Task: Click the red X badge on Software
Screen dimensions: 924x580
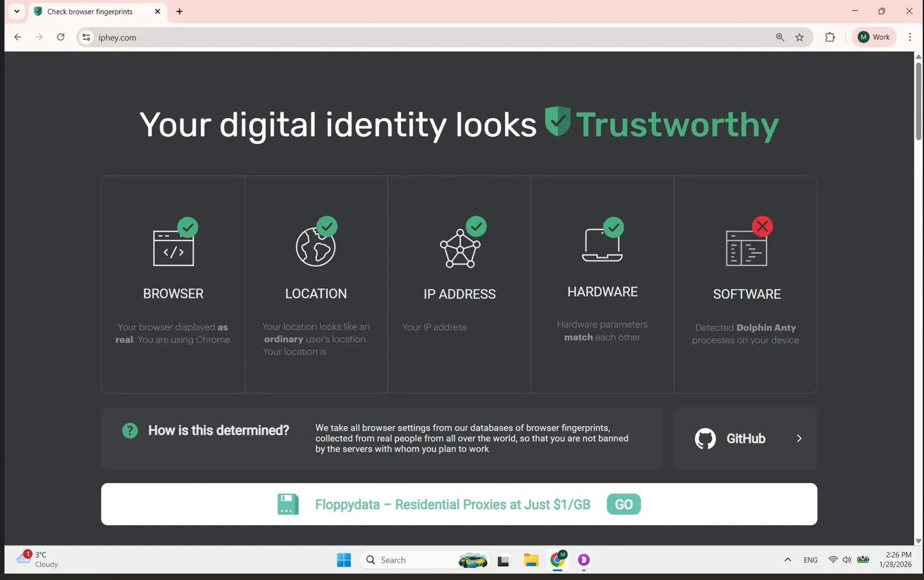Action: click(x=762, y=227)
